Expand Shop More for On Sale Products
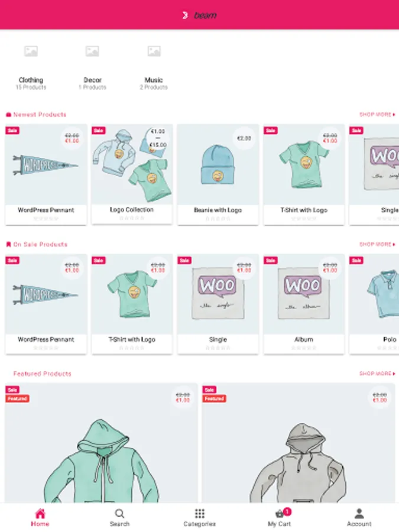 pyautogui.click(x=377, y=244)
